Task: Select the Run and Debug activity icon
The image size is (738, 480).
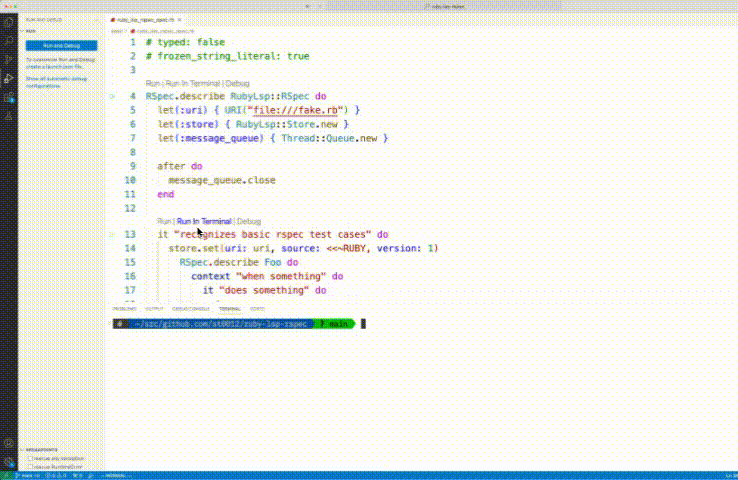Action: pyautogui.click(x=10, y=79)
